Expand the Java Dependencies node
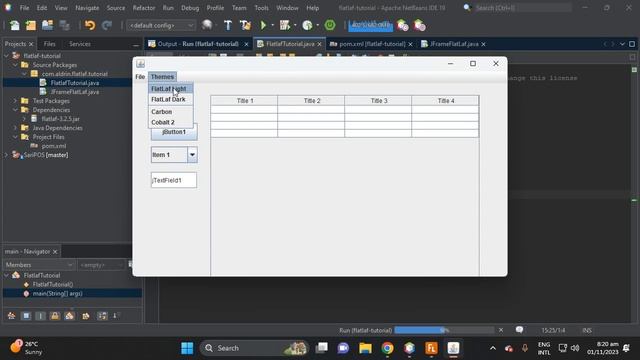The width and height of the screenshot is (640, 360). (15, 128)
